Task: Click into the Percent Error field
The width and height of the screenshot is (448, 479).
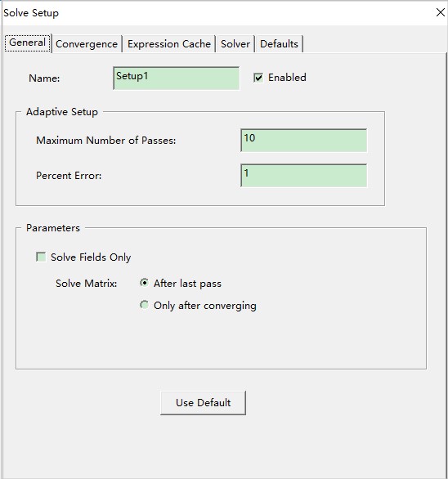Action: point(304,176)
